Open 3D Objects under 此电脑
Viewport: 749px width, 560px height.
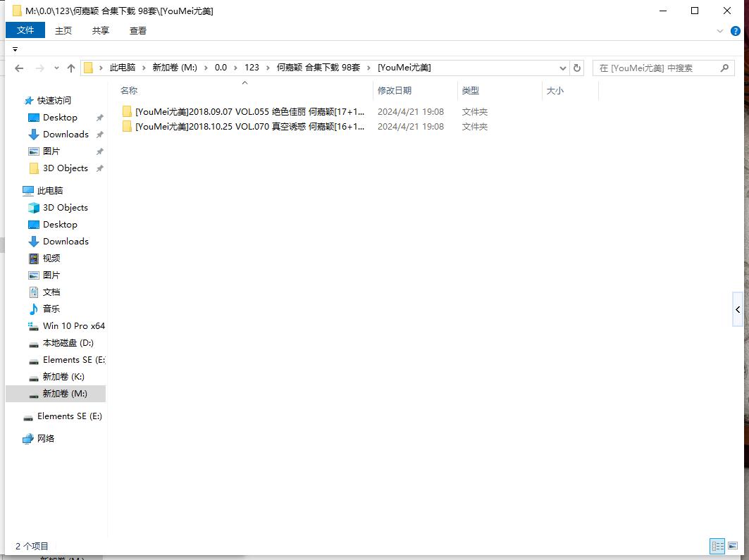[x=65, y=208]
